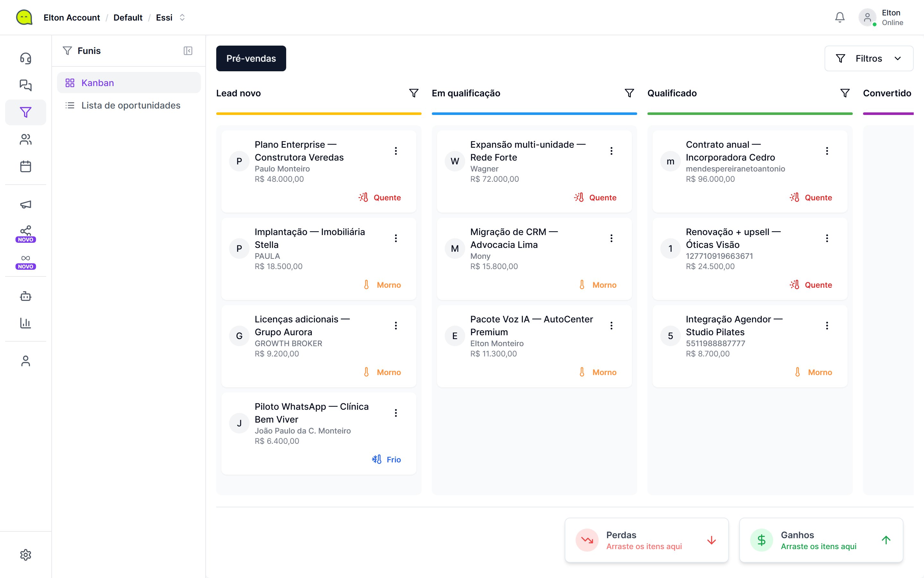Click contact name João Paulo da C. Monteiro
The height and width of the screenshot is (578, 924).
(303, 431)
